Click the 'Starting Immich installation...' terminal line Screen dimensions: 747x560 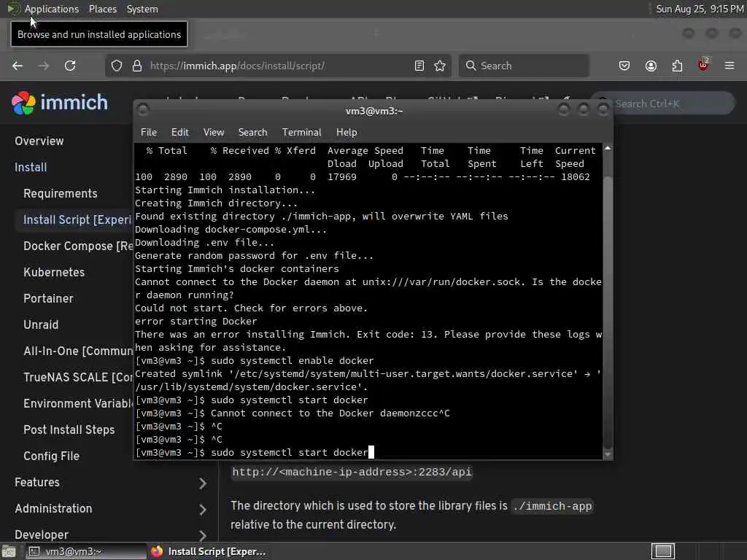coord(225,190)
